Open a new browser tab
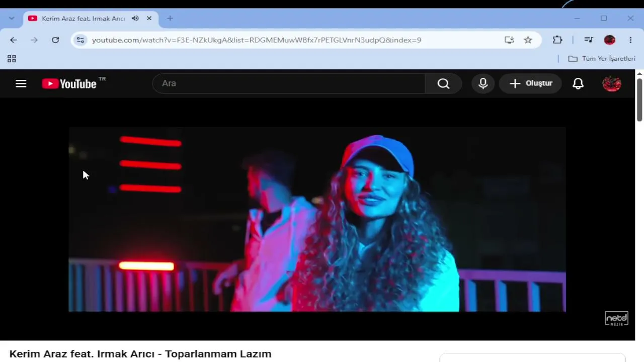 (x=170, y=19)
